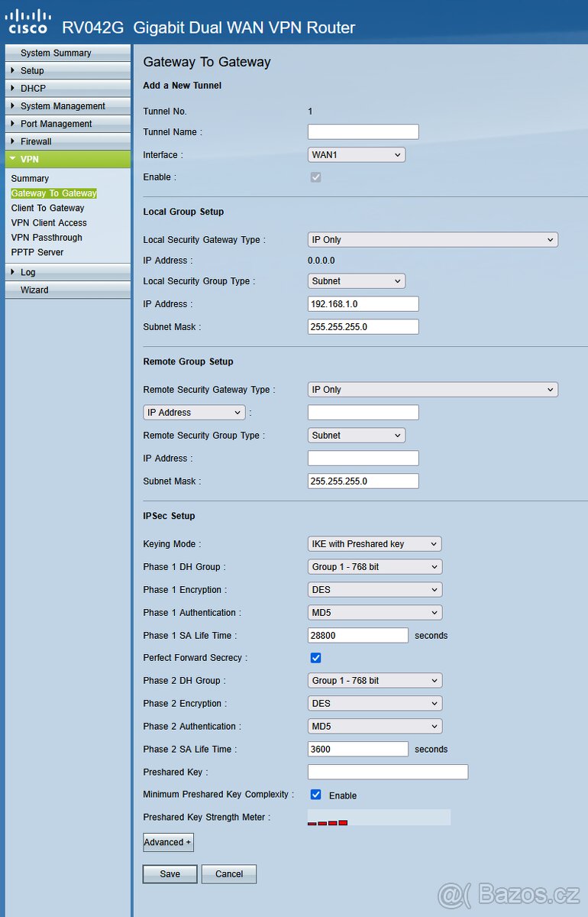Open the Wizard page
The width and height of the screenshot is (588, 917).
(x=68, y=290)
